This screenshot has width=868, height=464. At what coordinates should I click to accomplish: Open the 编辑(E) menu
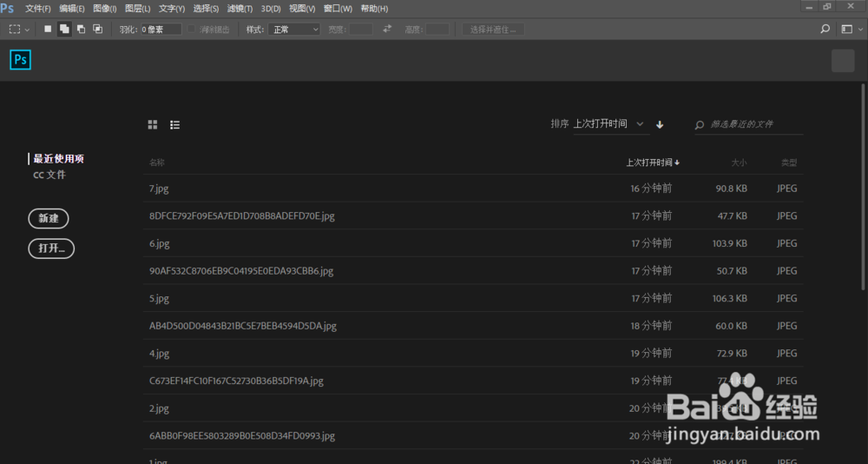coord(72,9)
